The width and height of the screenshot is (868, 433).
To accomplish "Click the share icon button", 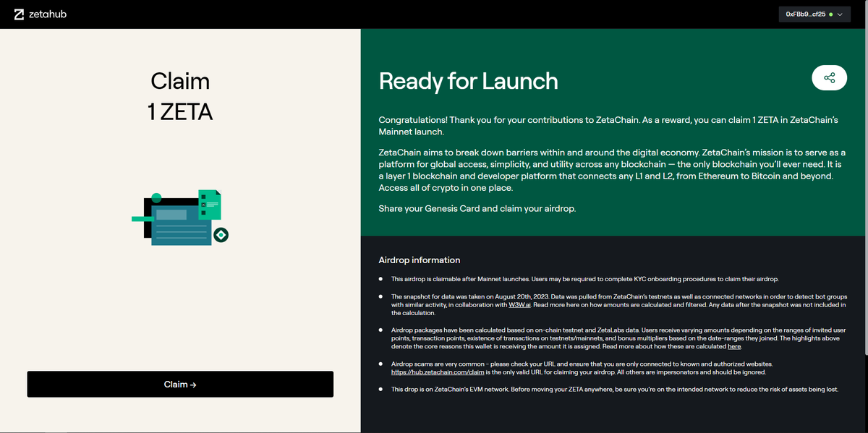I will pos(830,78).
